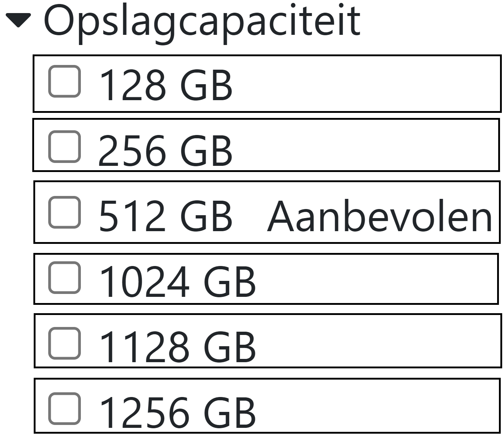Image resolution: width=504 pixels, height=446 pixels.
Task: Click empty space right of 1128 GB label
Action: 373,341
